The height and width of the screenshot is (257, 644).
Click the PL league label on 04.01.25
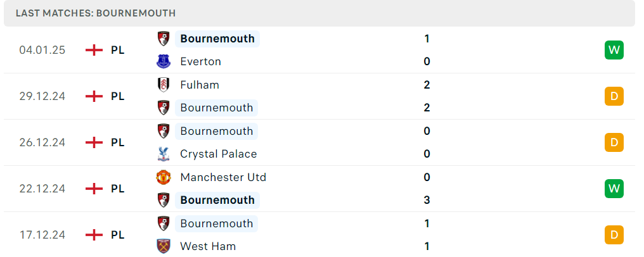pyautogui.click(x=117, y=50)
